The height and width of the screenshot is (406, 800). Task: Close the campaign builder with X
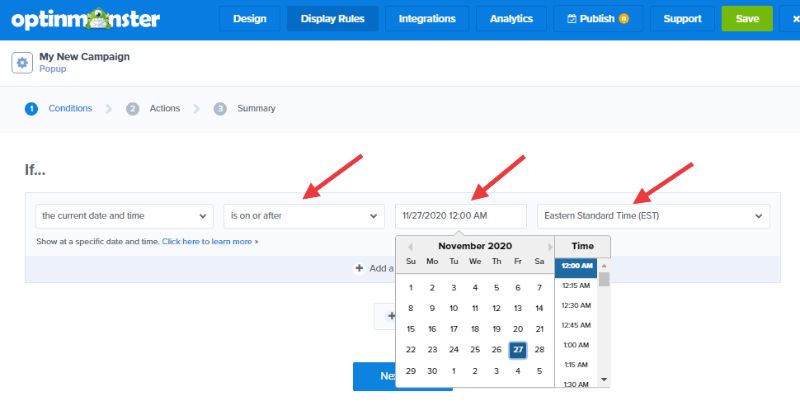[794, 19]
